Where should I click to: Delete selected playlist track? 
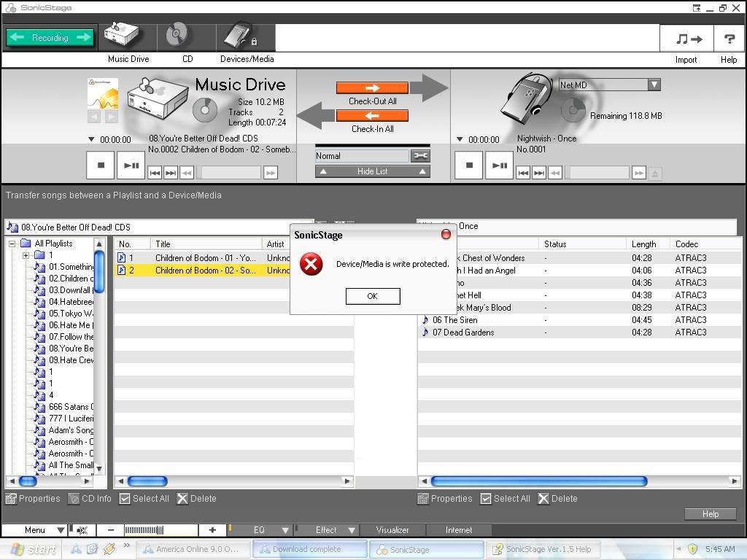[197, 499]
